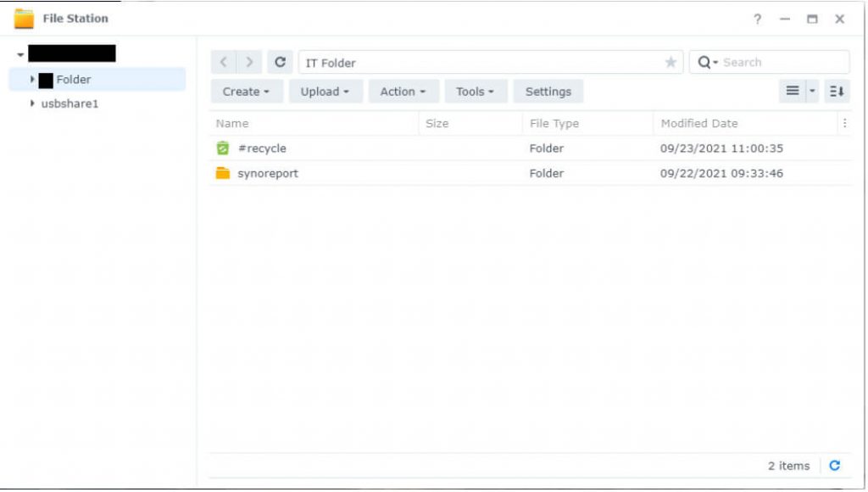Reload the folder using the toolbar refresh icon
Image resolution: width=868 pixels, height=492 pixels.
click(280, 62)
